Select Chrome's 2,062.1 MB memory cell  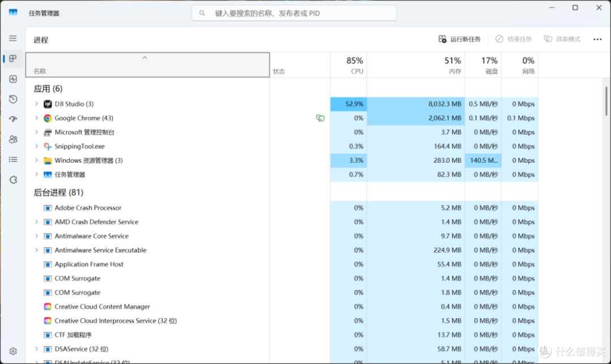point(416,118)
